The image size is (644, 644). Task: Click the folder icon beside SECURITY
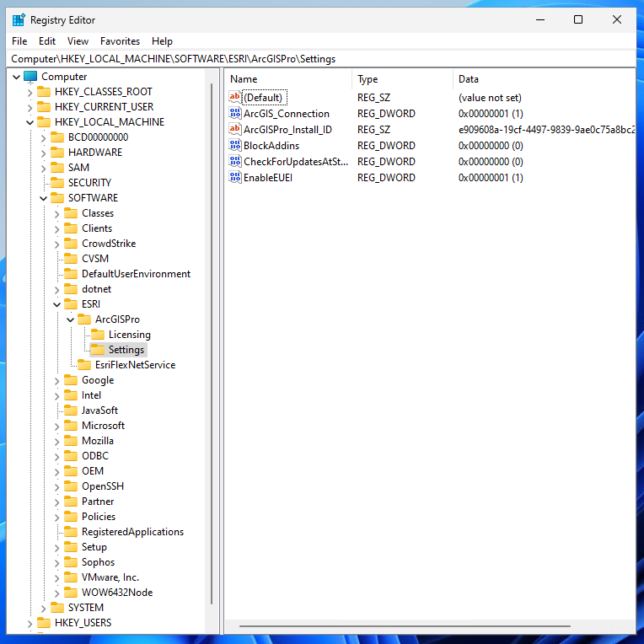tap(57, 183)
